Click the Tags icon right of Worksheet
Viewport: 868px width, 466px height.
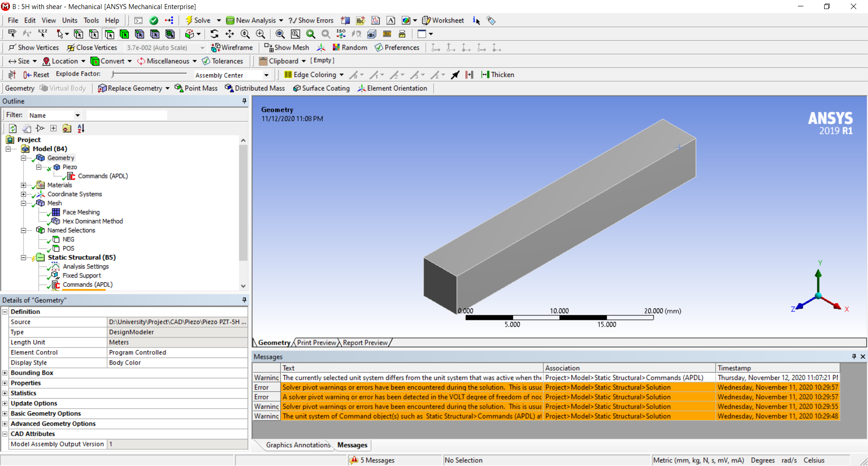(491, 20)
